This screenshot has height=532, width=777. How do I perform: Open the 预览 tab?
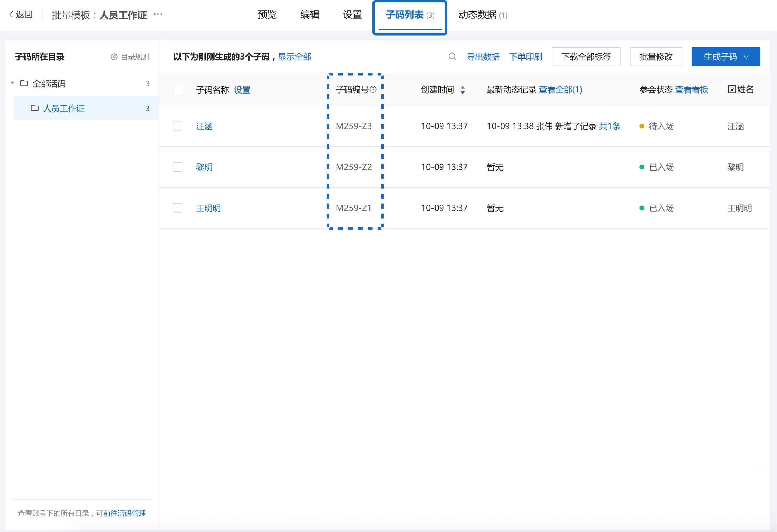(x=267, y=15)
